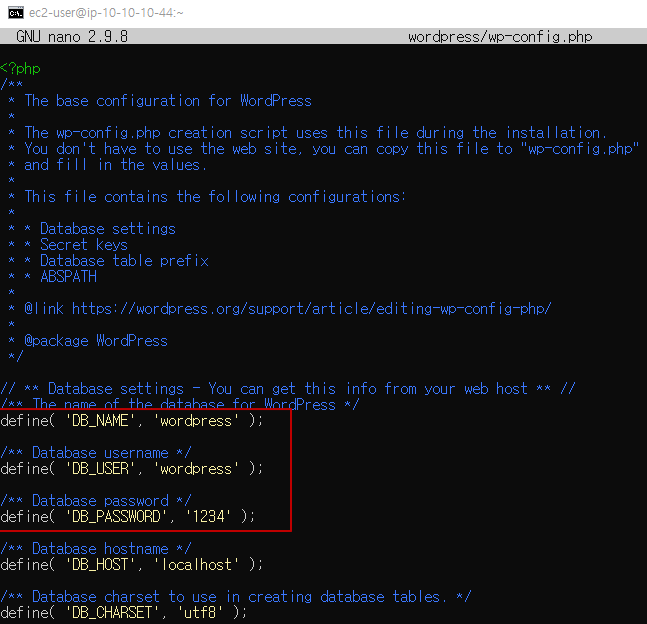
Task: Click the 'Database charset to use' comment line
Action: (235, 597)
